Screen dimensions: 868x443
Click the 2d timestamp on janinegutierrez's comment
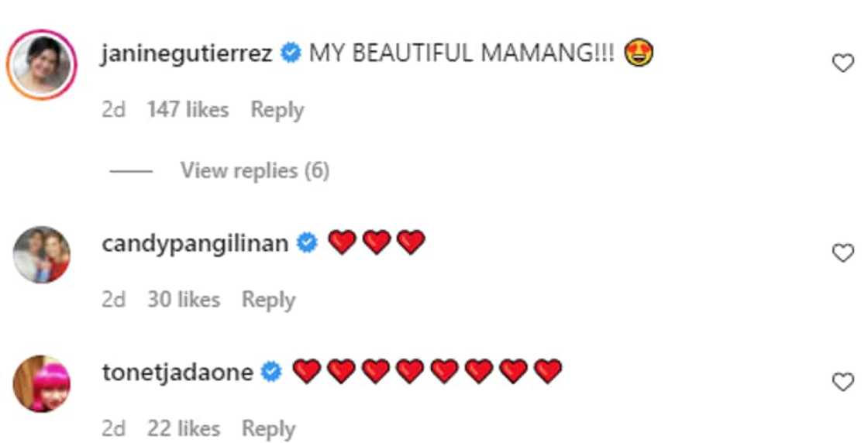click(113, 110)
